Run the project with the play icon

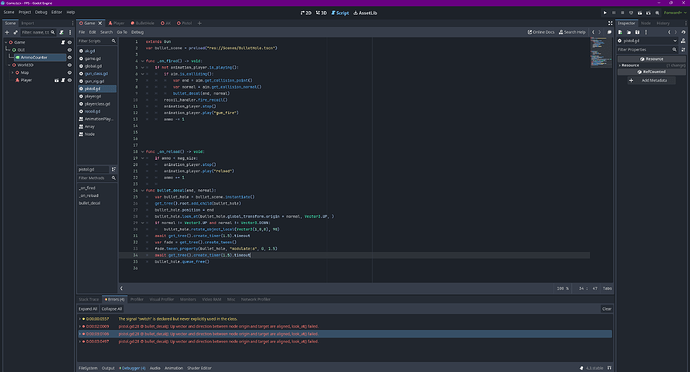[605, 13]
